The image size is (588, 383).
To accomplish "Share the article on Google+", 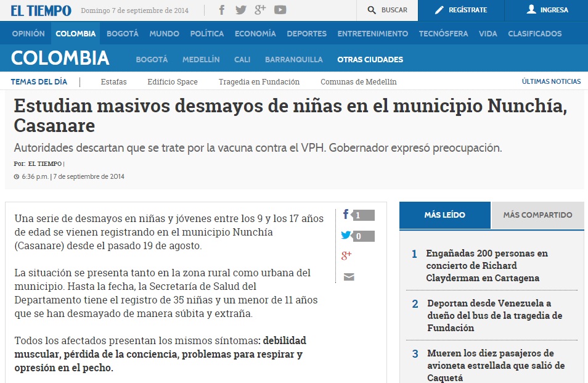I will pos(346,255).
